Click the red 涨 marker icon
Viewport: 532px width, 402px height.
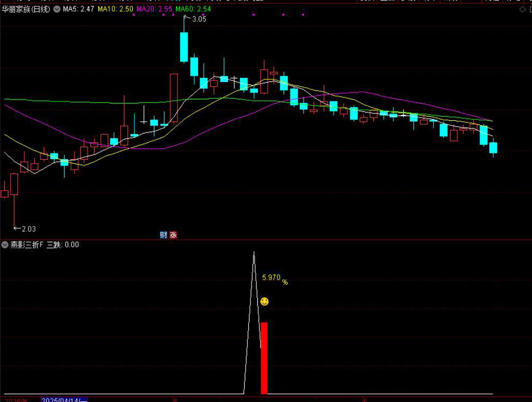(173, 235)
